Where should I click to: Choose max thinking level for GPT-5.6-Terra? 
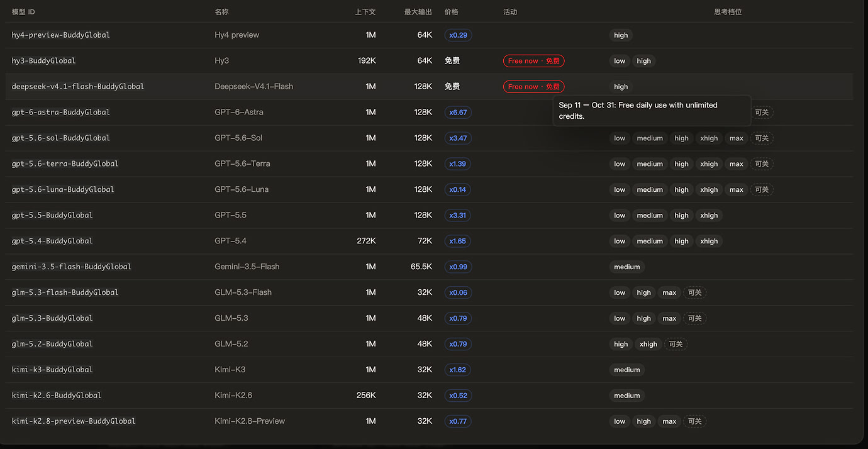736,164
